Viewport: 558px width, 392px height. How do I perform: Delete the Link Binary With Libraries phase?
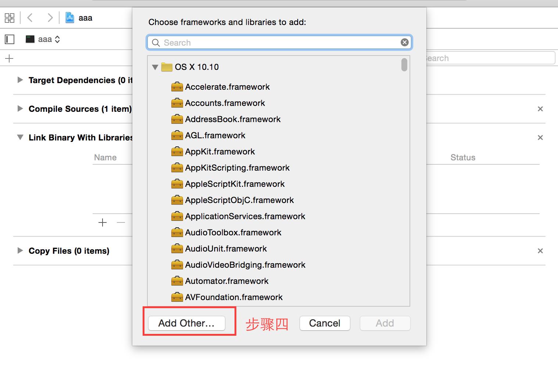[x=540, y=138]
